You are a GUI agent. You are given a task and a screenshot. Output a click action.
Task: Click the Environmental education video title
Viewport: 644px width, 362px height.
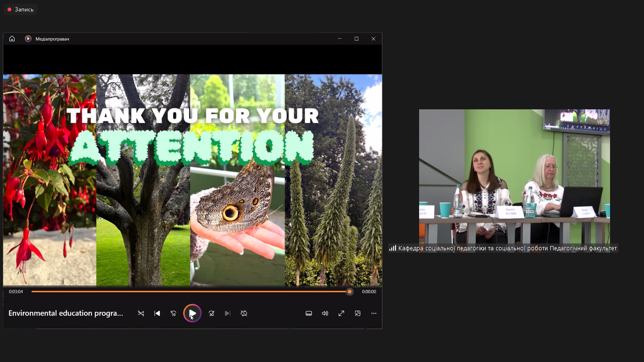point(66,313)
